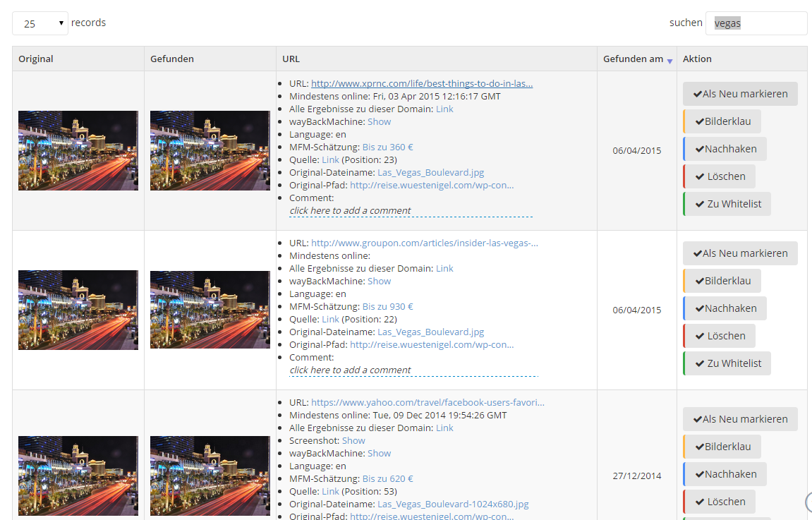Screen dimensions: 812x520
Task: Open Original-Pfad wuestenigel link in groupon row
Action: (432, 344)
